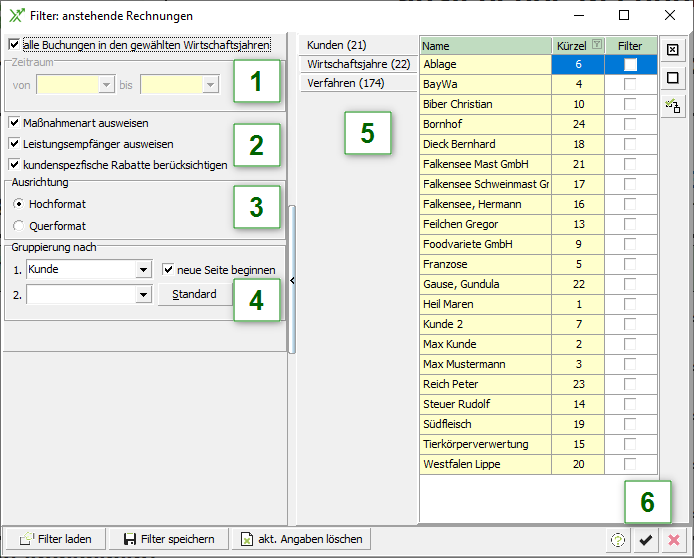Select the Querformat radio button
This screenshot has height=558, width=694.
click(x=19, y=226)
